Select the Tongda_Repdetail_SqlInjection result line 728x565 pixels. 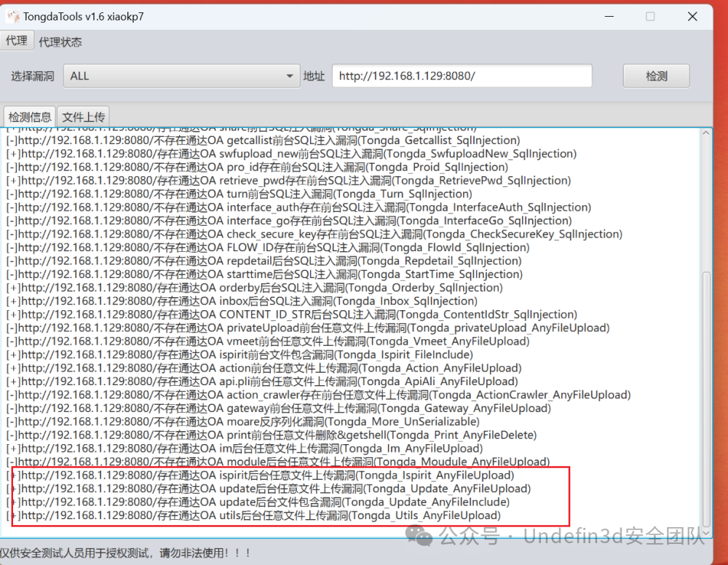click(264, 261)
